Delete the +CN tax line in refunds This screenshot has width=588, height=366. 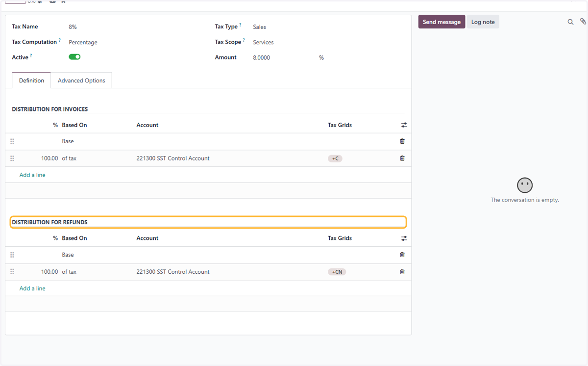(402, 272)
